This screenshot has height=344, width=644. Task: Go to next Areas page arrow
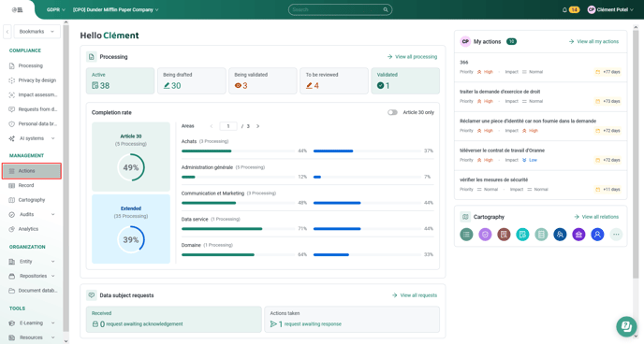[258, 126]
